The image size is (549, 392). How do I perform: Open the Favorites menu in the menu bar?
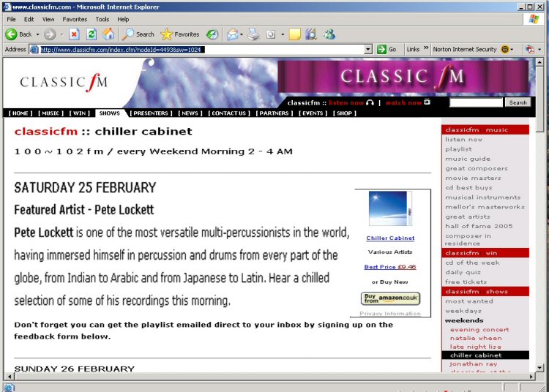click(x=74, y=19)
